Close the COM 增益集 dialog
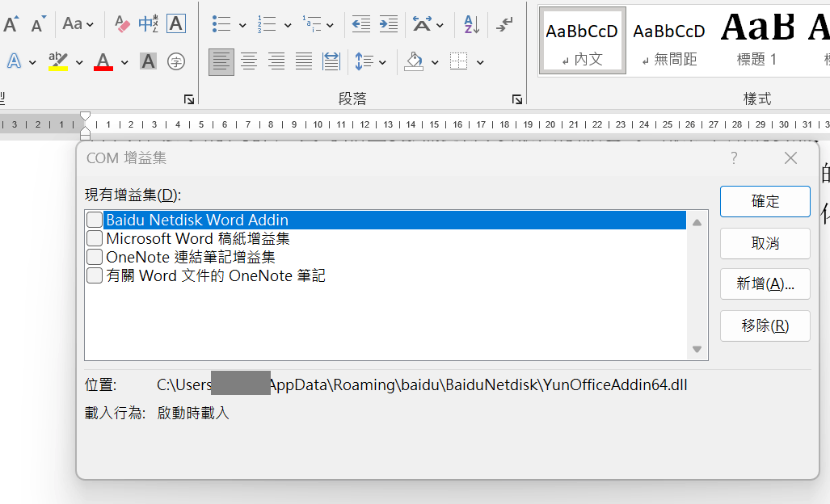This screenshot has width=830, height=504. coord(791,158)
